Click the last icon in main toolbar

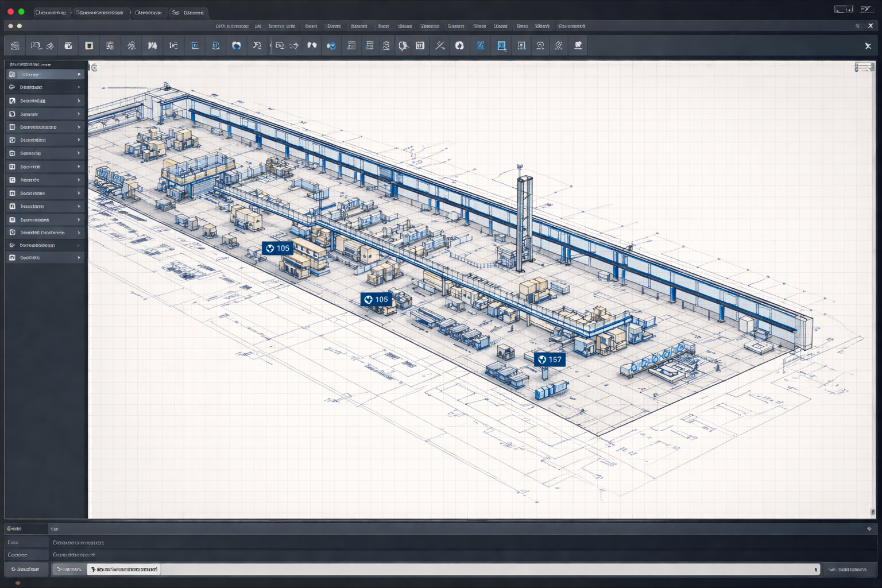578,46
